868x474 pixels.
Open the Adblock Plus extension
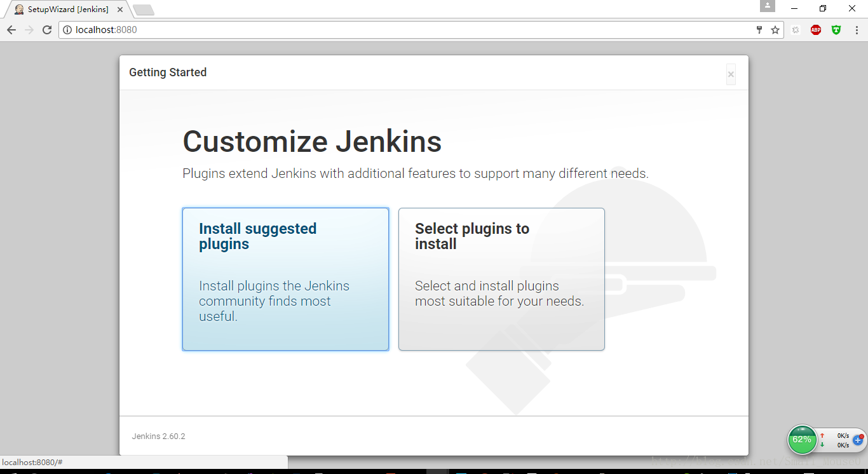coord(816,30)
